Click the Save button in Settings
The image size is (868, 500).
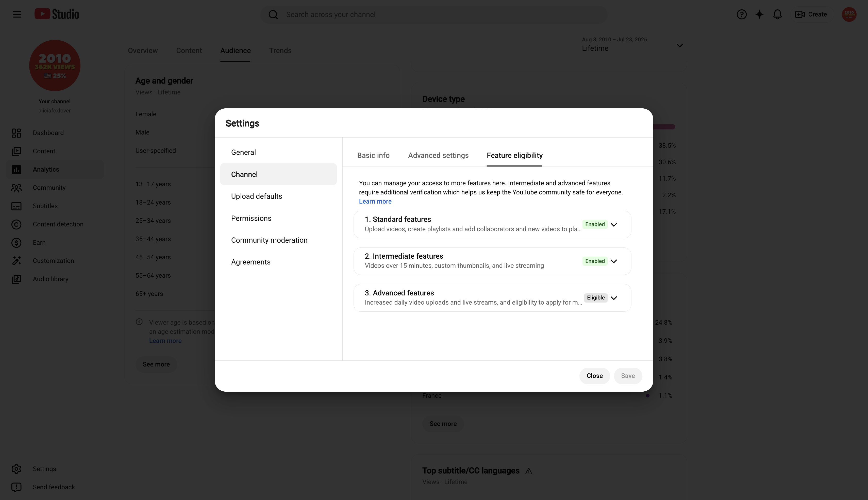628,376
